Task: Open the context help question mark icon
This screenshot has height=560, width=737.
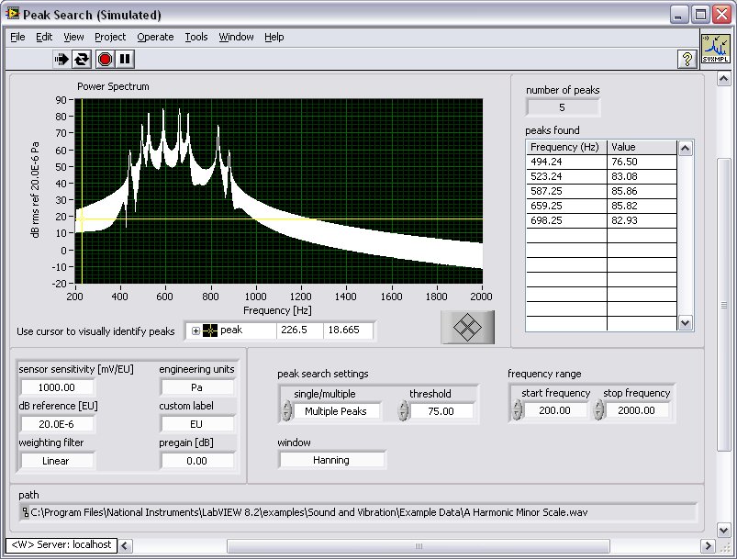Action: (x=687, y=60)
